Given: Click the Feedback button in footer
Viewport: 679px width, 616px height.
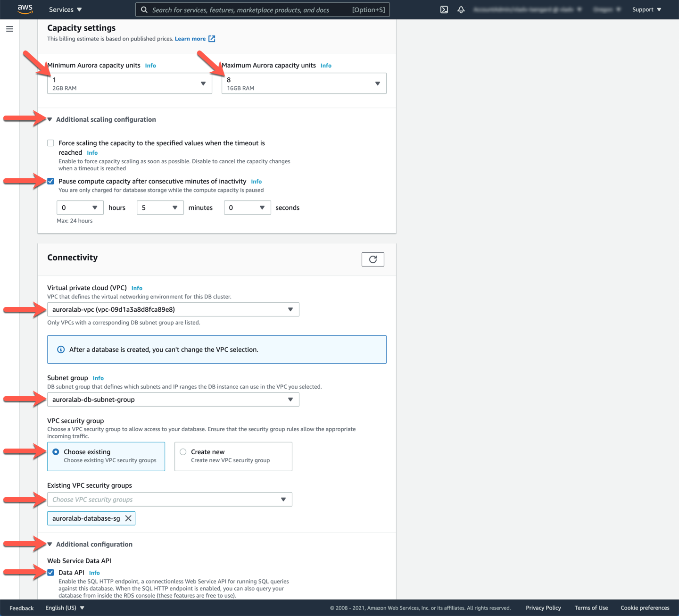Looking at the screenshot, I should [x=22, y=608].
